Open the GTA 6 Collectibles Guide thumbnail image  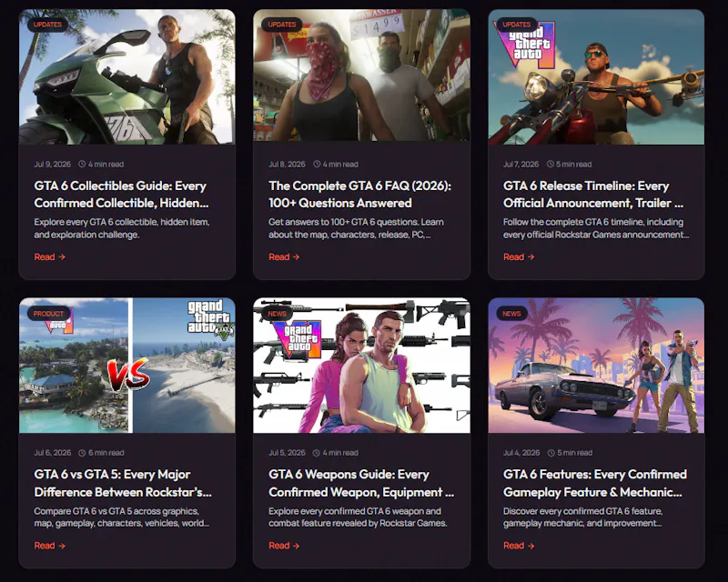pos(127,77)
